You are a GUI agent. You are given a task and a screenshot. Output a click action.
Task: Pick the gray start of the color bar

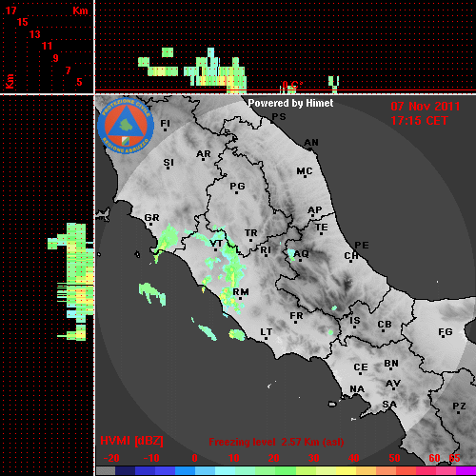[x=106, y=471]
